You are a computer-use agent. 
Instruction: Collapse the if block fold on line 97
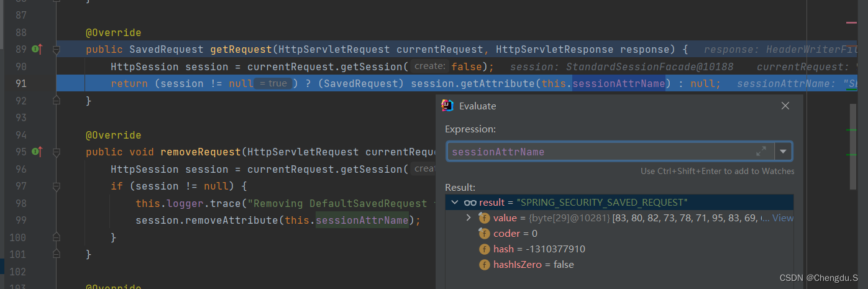coord(56,186)
